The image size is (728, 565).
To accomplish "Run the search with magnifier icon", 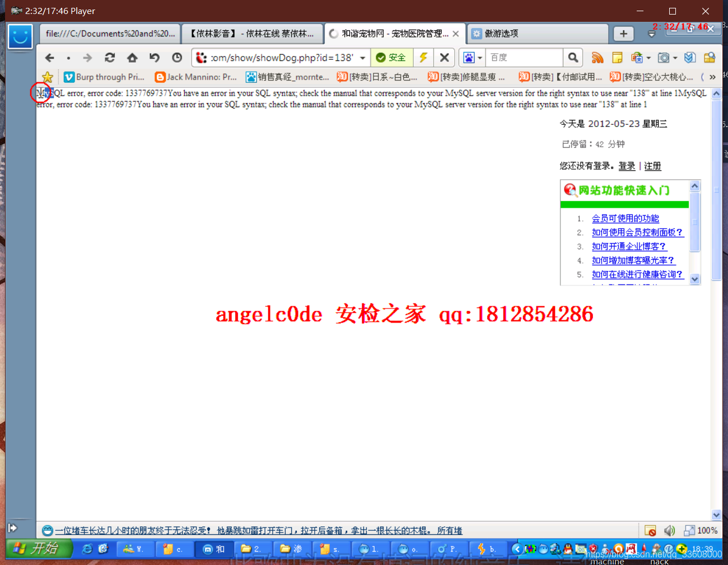I will click(573, 58).
